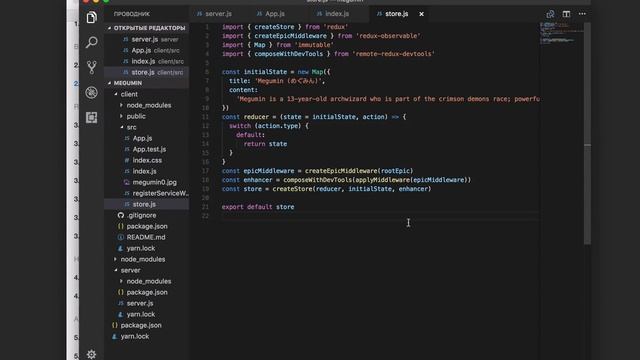Open index.js in the src folder
This screenshot has width=640, height=360.
point(147,171)
